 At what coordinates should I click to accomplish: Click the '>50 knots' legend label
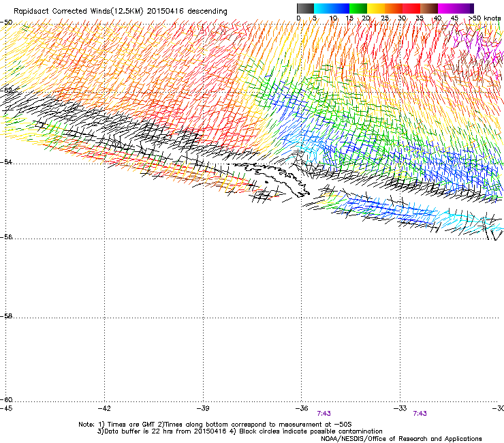(484, 18)
